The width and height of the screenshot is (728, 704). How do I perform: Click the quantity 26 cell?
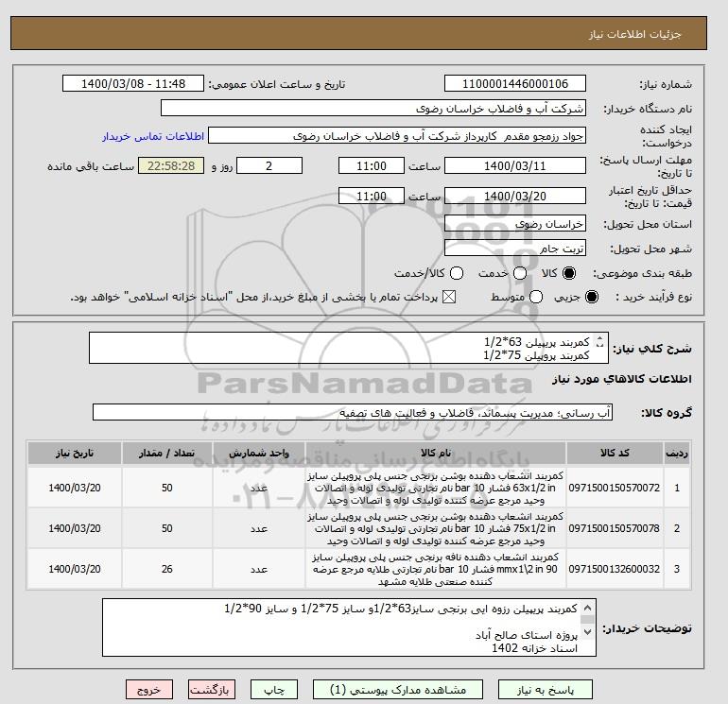167,569
